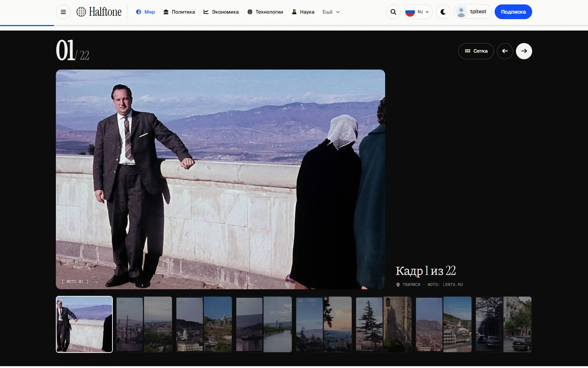Screen dimensions: 588x368
Task: Open the tpltest user profile
Action: tap(473, 12)
